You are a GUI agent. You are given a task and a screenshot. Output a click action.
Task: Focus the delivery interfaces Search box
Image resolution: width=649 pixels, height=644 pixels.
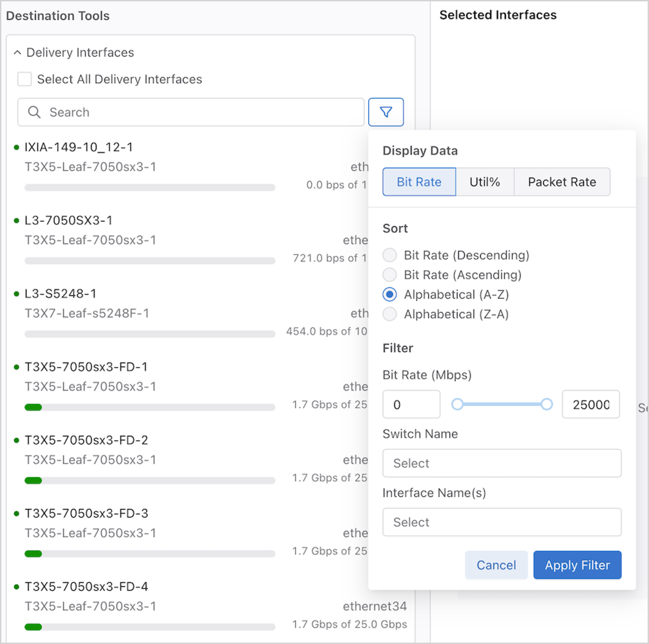pyautogui.click(x=199, y=112)
